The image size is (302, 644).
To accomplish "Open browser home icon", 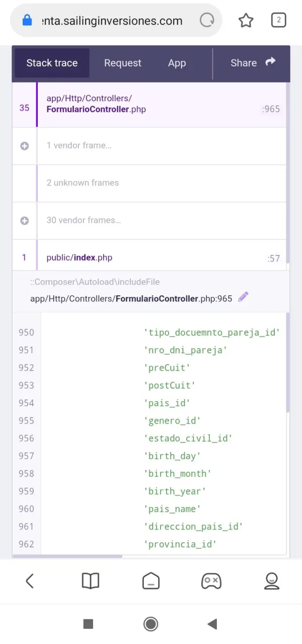I will click(x=150, y=581).
